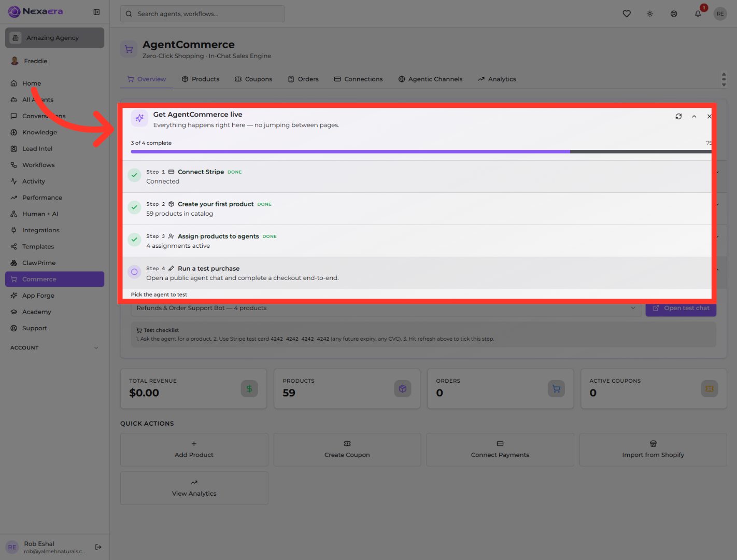Screen dimensions: 737x560
Task: Open the RE profile avatar in header
Action: (720, 14)
